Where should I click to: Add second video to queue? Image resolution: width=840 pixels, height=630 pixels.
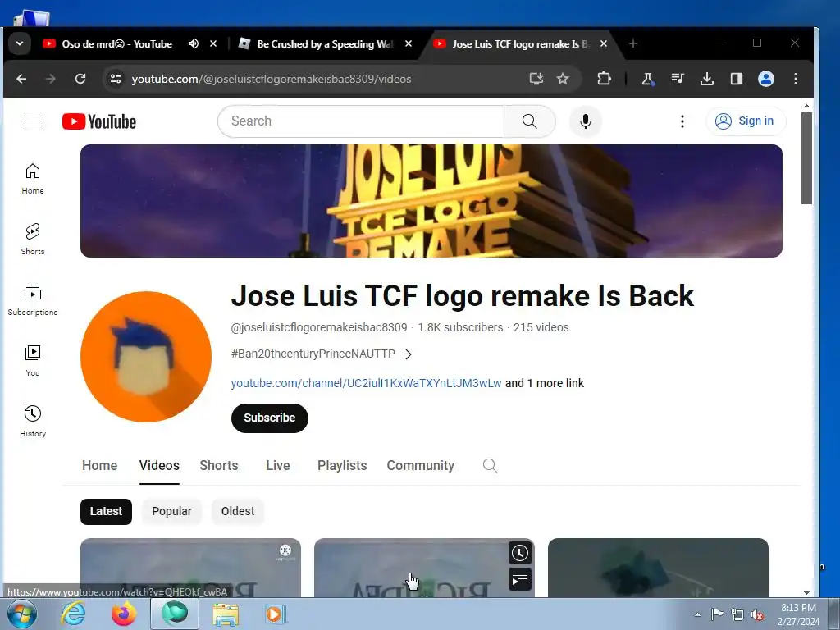click(519, 580)
